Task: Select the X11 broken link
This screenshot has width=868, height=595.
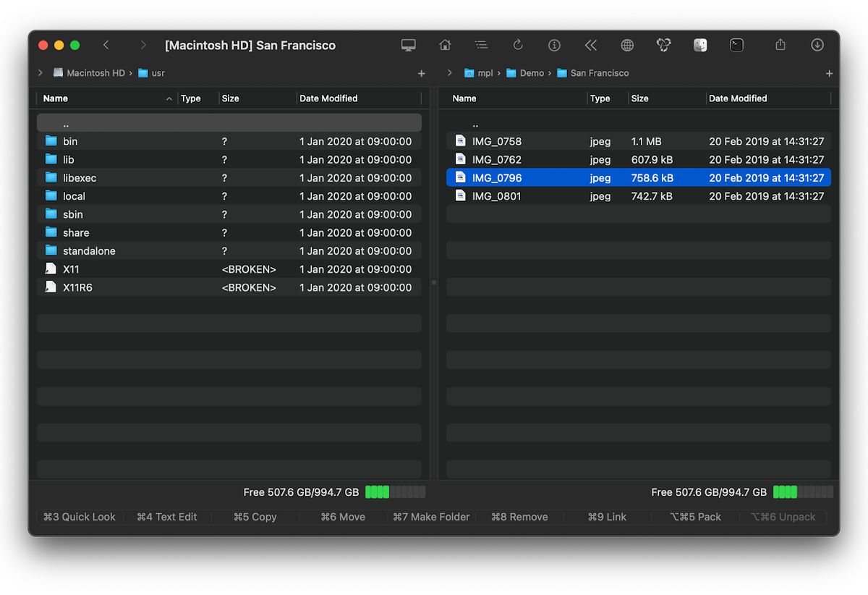Action: 229,269
